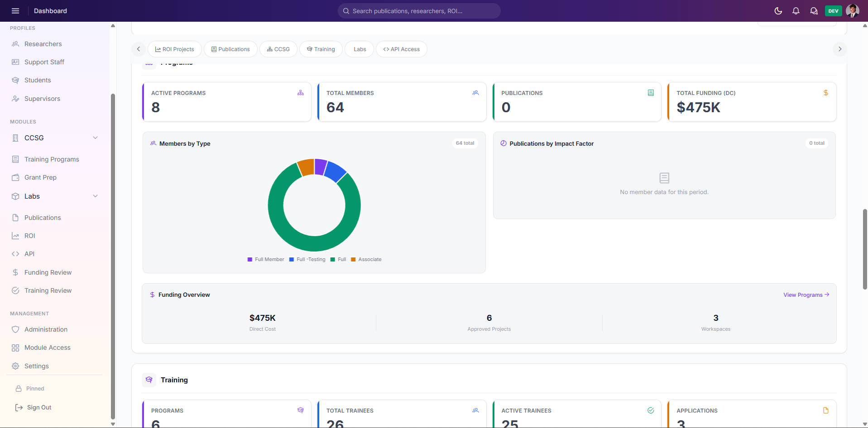Open the chat messages icon
Screen dimensions: 868x428
814,11
